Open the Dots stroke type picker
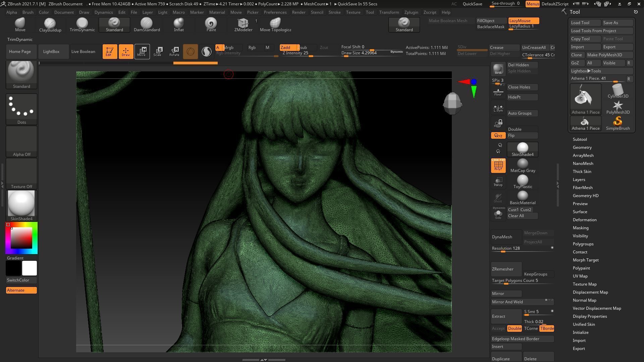Viewport: 644px width, 362px height. (21, 109)
